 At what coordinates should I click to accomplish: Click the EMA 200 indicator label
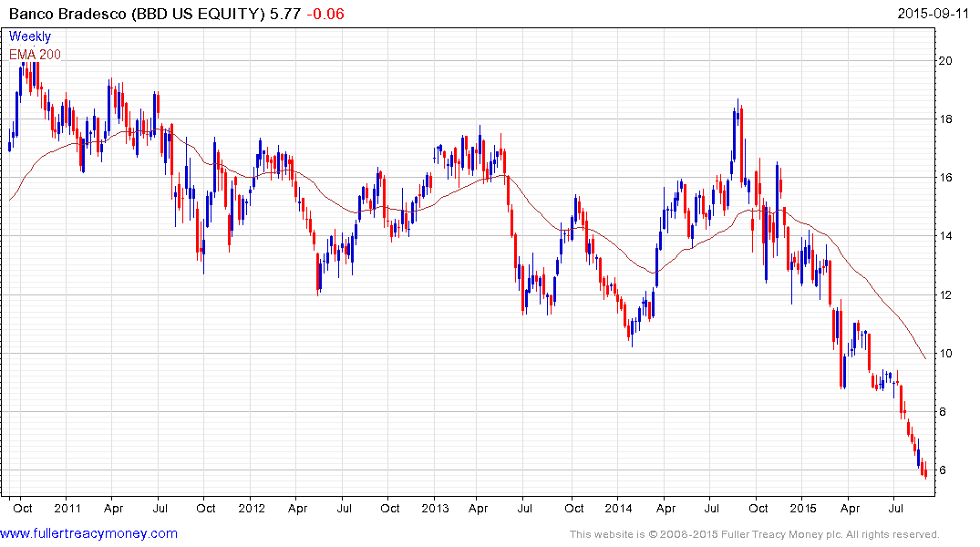point(36,55)
